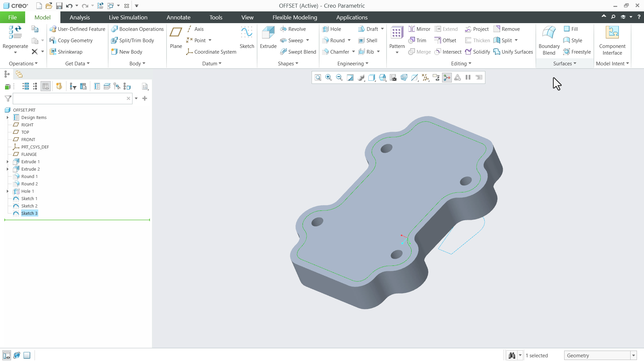Click Zoom Out in graphics toolbar

(339, 77)
